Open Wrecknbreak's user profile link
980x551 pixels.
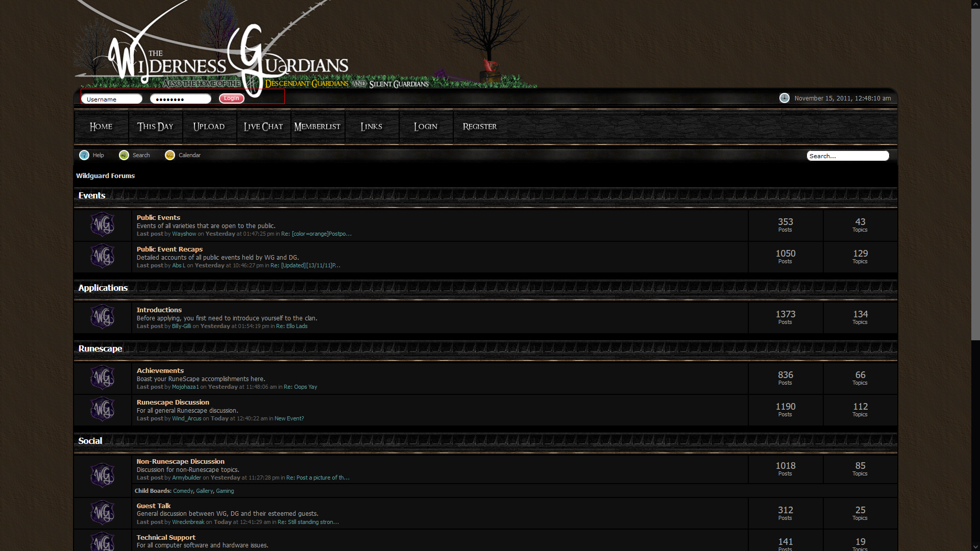pyautogui.click(x=188, y=522)
